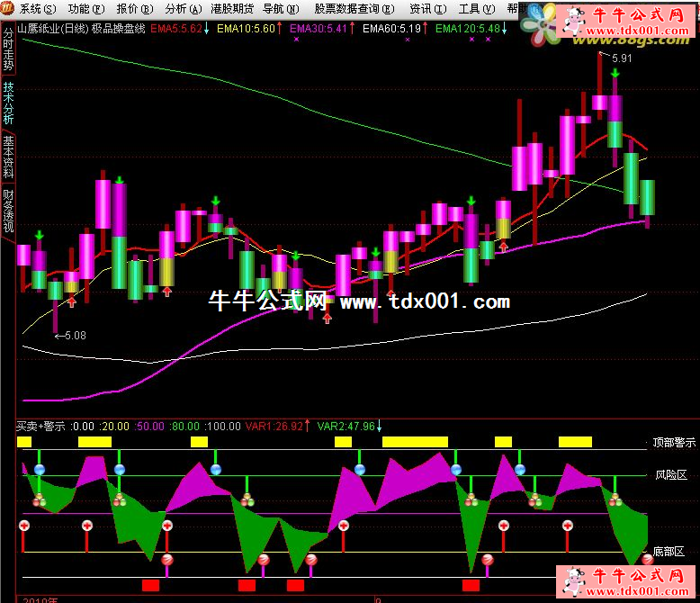
Task: Open the 财务透视 side tab
Action: click(x=8, y=211)
